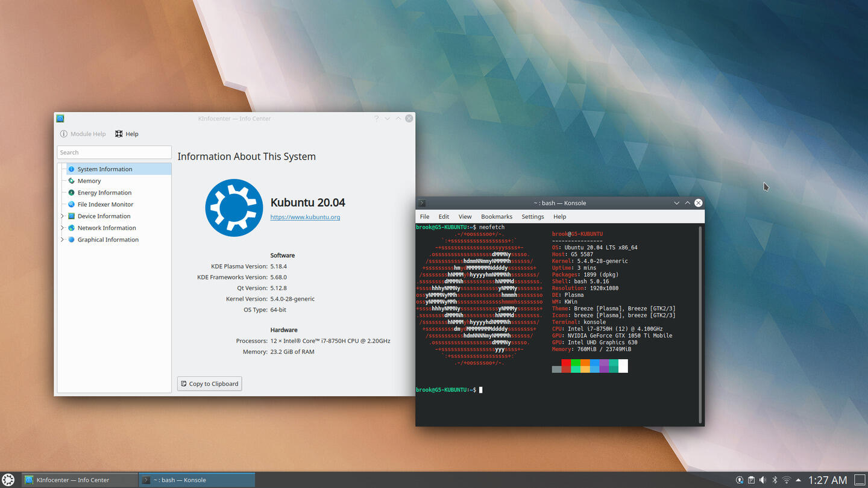The width and height of the screenshot is (868, 488).
Task: Expand the Network Information branch arrow
Action: click(61, 228)
